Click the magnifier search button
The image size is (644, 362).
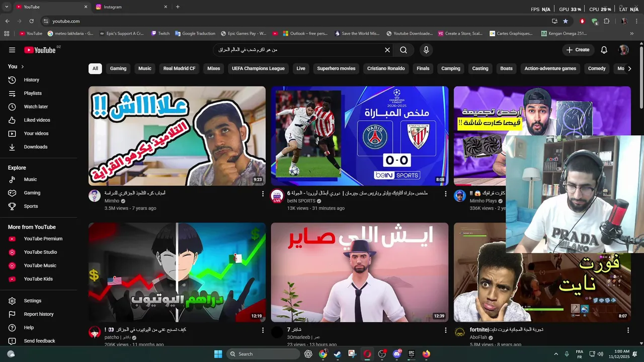pos(404,50)
